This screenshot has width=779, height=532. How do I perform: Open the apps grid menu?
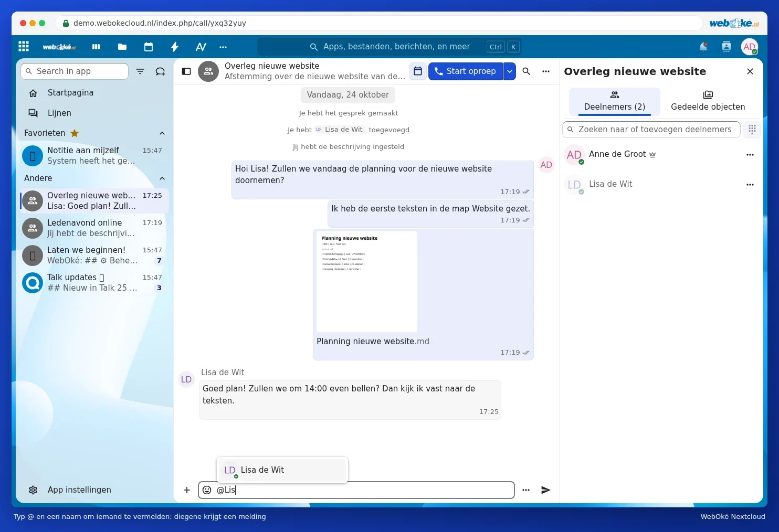tap(24, 47)
